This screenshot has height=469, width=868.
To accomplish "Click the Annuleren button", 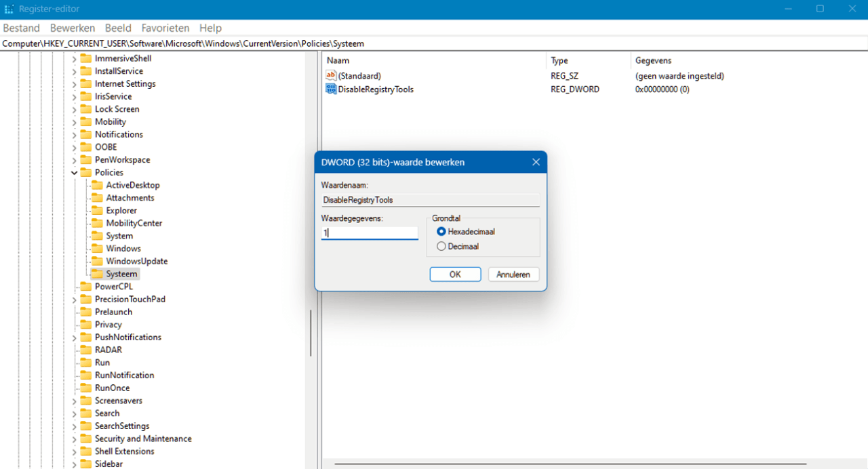I will pyautogui.click(x=513, y=274).
